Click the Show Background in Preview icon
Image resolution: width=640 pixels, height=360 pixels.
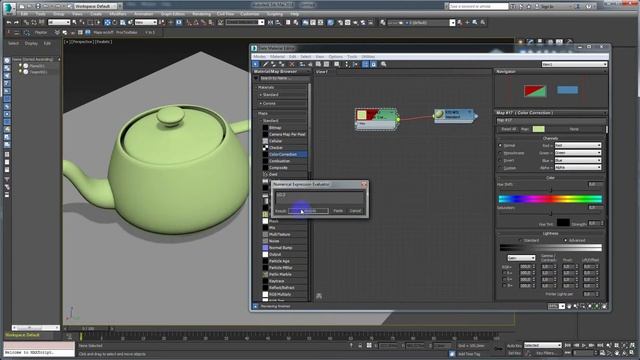coord(327,64)
